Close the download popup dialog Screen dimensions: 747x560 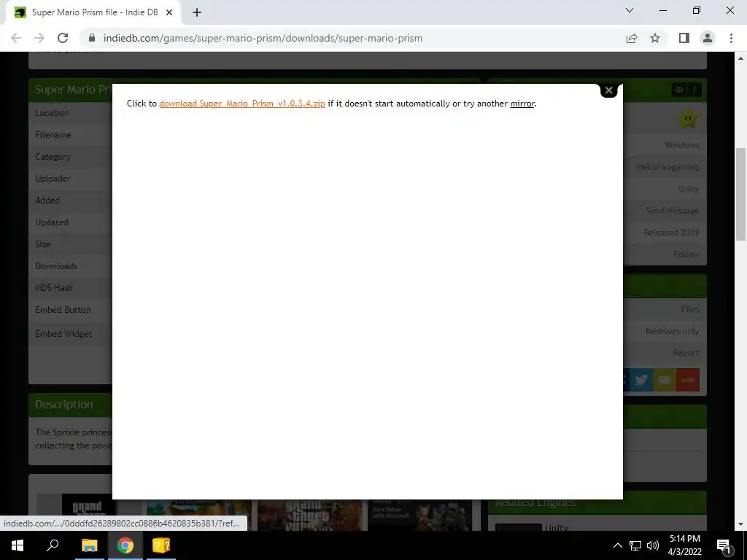tap(608, 90)
